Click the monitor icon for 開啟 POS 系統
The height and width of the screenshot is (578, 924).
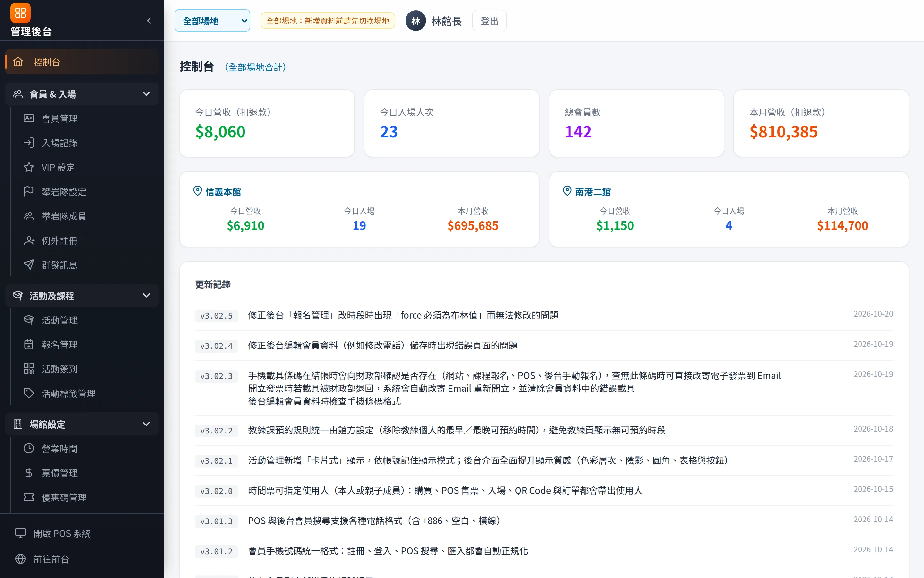point(20,533)
